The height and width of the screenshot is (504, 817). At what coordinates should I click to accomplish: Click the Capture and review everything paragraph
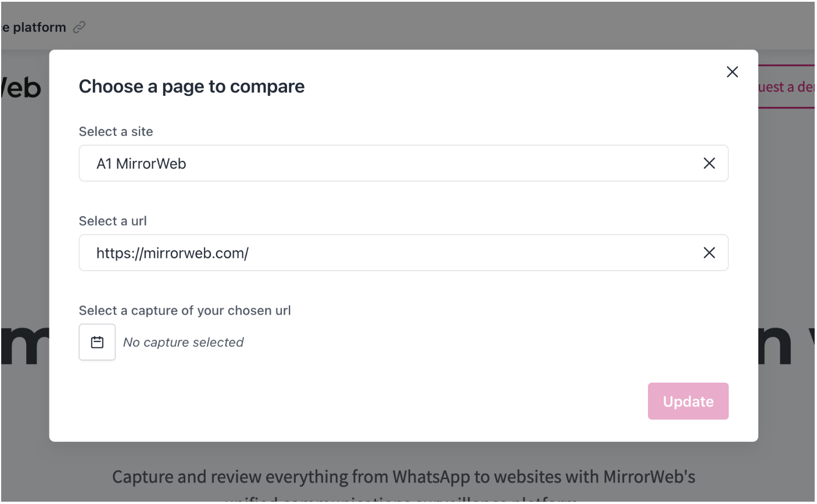coord(403,477)
